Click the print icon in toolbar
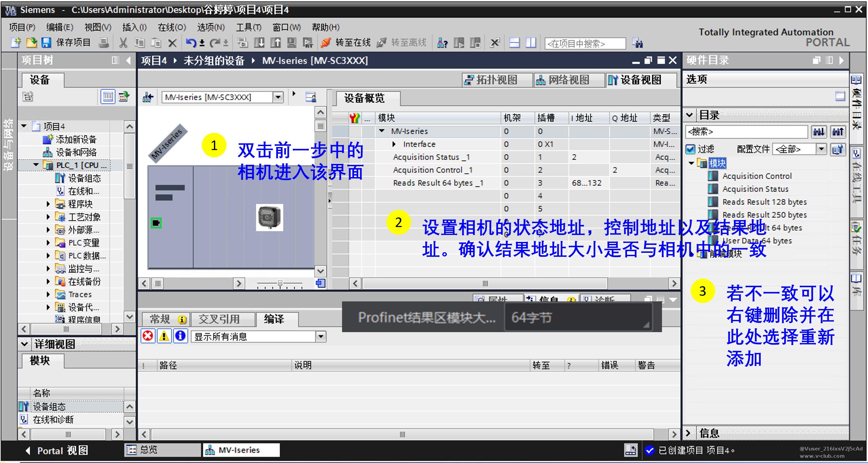Screen dimensions: 868x463 coord(104,43)
